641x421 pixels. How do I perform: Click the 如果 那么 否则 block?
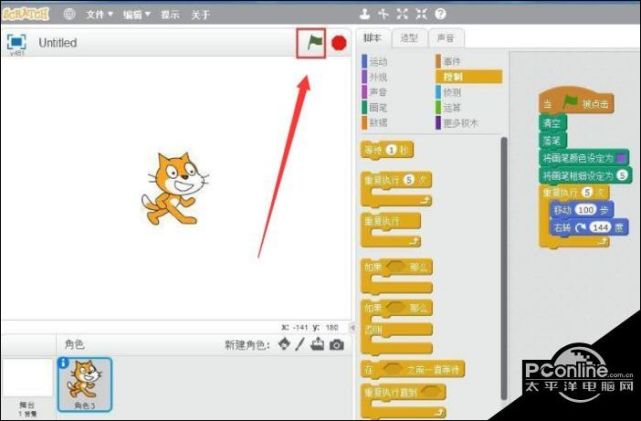(397, 327)
